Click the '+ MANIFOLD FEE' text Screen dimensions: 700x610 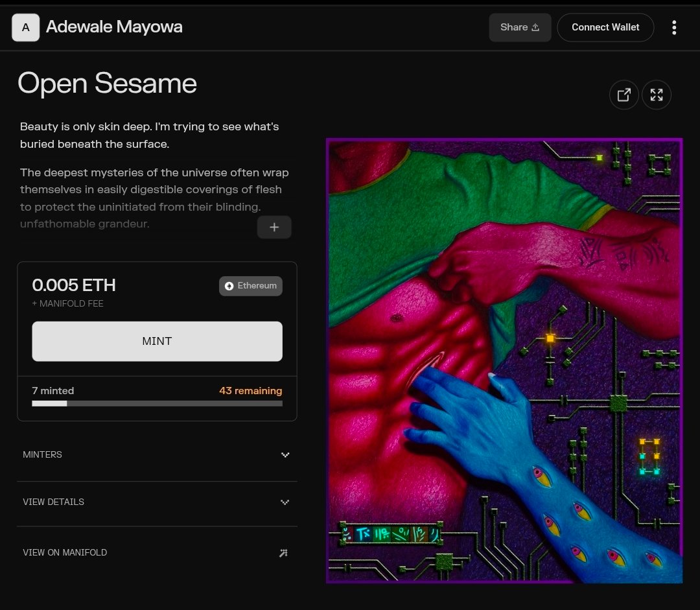67,303
